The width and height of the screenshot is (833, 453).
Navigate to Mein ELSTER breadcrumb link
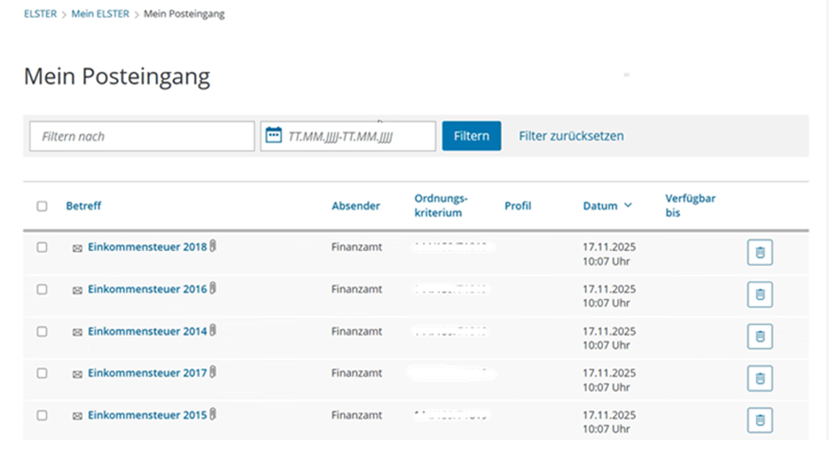[100, 14]
